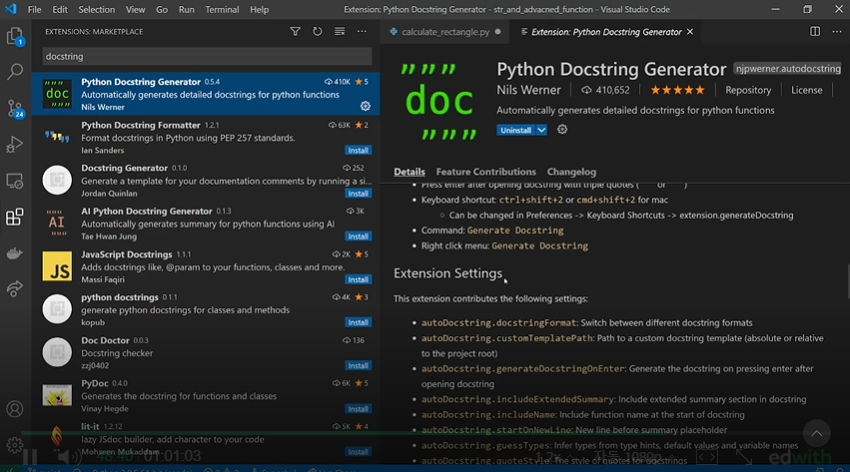
Task: Click the filter extensions funnel icon
Action: [x=295, y=31]
